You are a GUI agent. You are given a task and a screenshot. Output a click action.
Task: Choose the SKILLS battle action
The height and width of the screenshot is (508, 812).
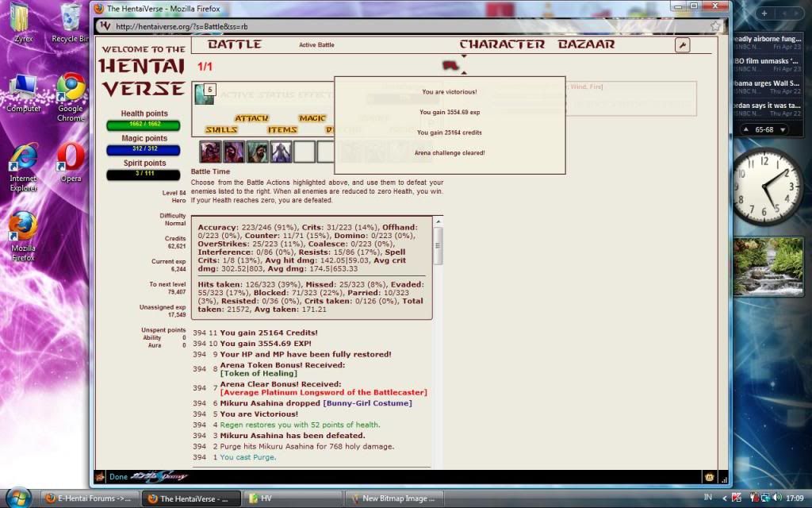coord(222,129)
